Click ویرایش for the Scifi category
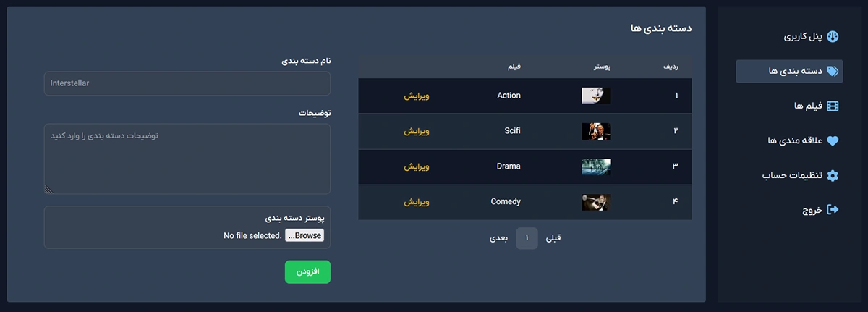868x312 pixels. coord(417,131)
